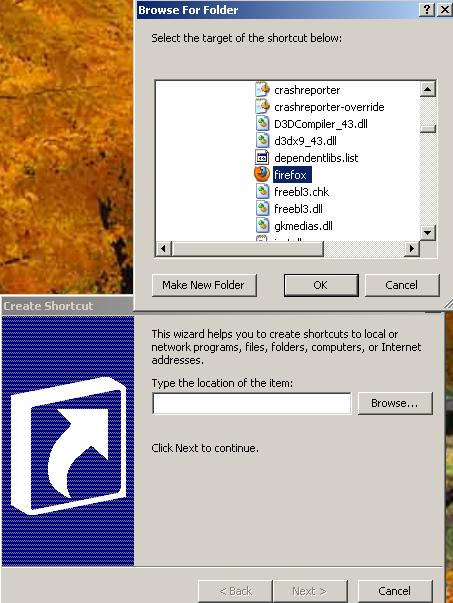Click the freebl3.chk file icon
Viewport: 453px width, 603px height.
pos(262,191)
